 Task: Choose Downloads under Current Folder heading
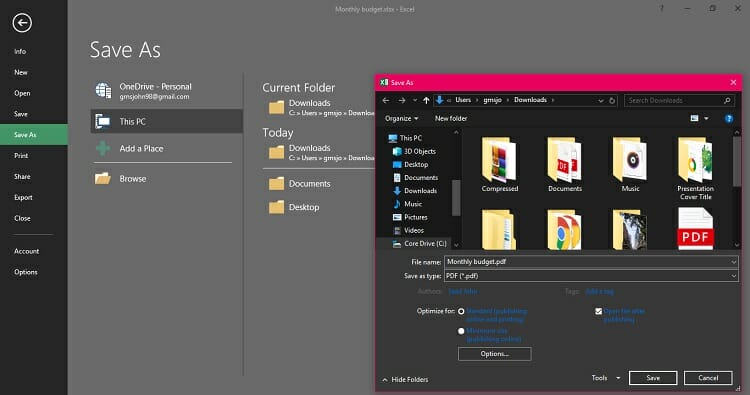[x=319, y=107]
